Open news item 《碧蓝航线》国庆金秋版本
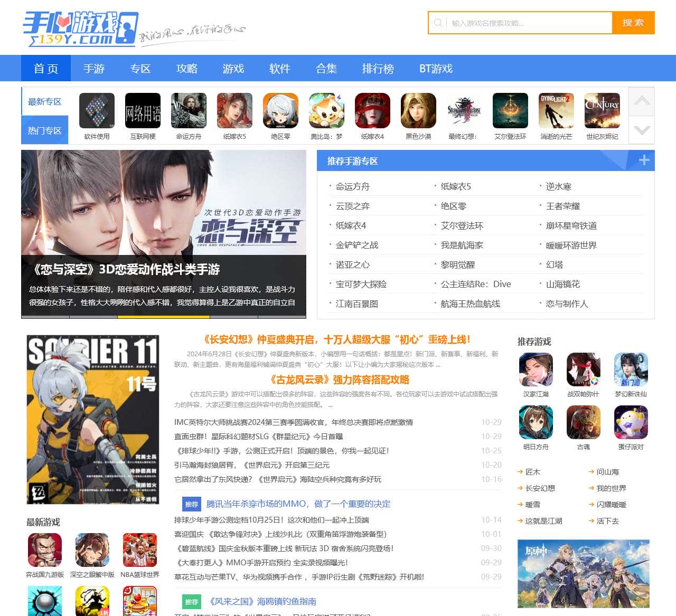Screen dimensions: 676x616 tap(284, 548)
